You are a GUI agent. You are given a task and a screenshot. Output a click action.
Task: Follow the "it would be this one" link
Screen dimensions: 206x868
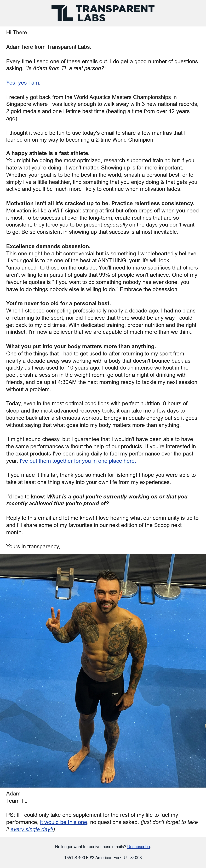(64, 822)
